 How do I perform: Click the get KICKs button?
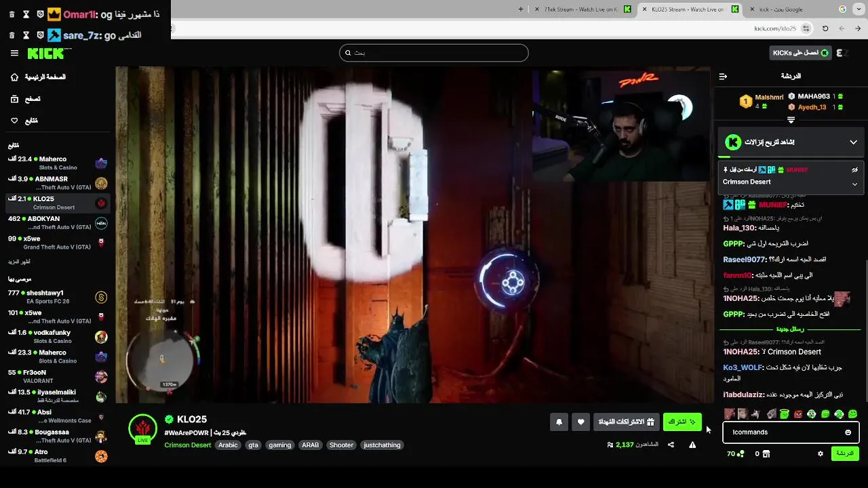[x=801, y=53]
